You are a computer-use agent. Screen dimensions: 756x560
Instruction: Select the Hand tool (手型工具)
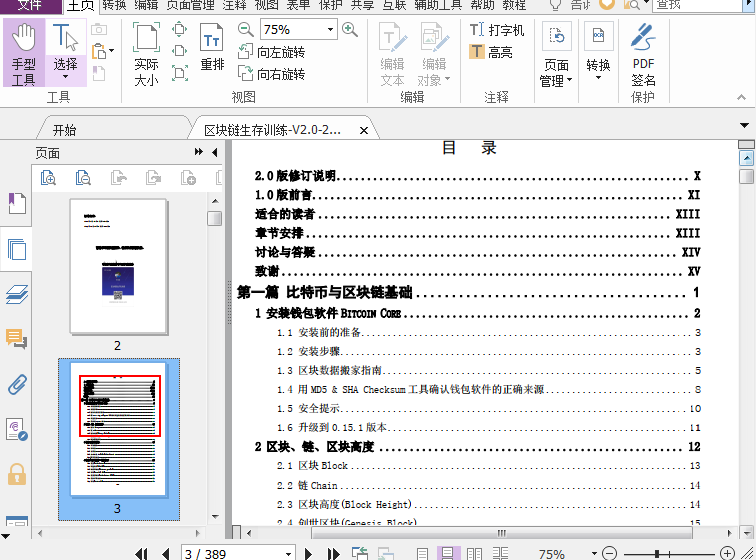point(24,53)
